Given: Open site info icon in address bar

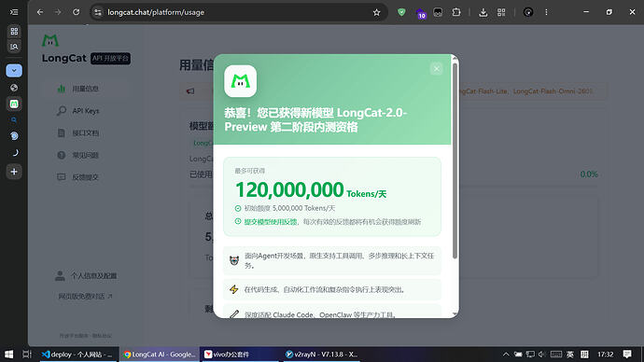Looking at the screenshot, I should (x=98, y=12).
